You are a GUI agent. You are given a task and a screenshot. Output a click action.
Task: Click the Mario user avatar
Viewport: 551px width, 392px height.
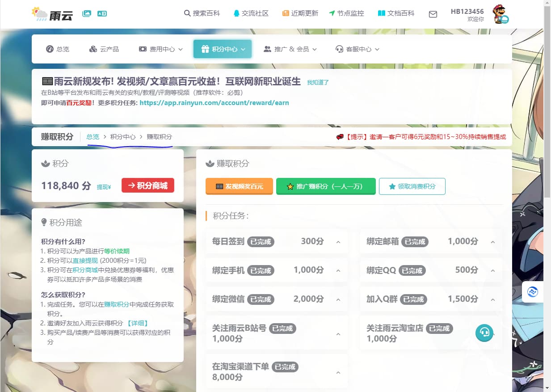(x=501, y=14)
